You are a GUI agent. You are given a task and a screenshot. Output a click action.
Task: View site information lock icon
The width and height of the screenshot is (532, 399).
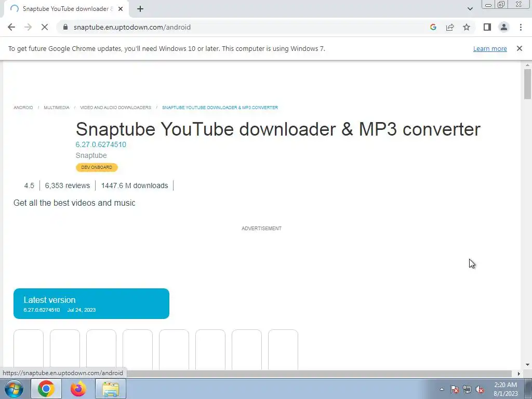(65, 27)
